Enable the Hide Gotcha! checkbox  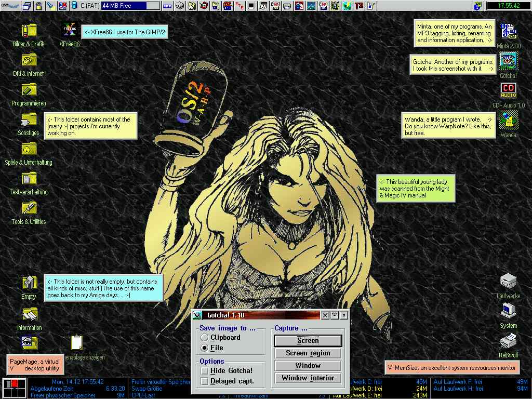tap(227, 371)
